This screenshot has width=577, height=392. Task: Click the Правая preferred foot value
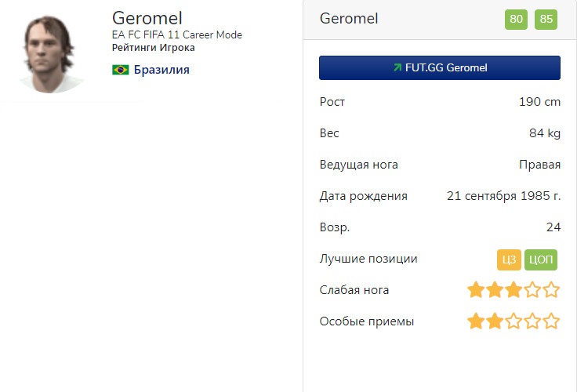click(x=539, y=165)
